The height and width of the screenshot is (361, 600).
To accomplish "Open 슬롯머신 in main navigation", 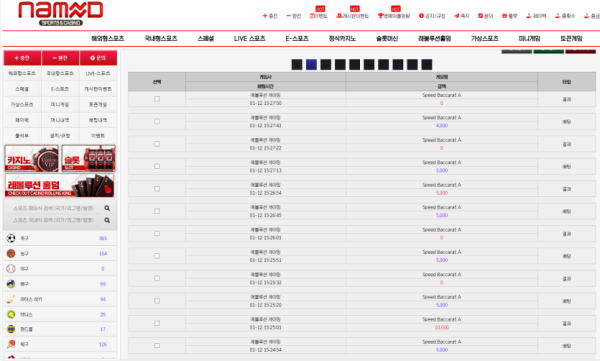I will point(387,38).
